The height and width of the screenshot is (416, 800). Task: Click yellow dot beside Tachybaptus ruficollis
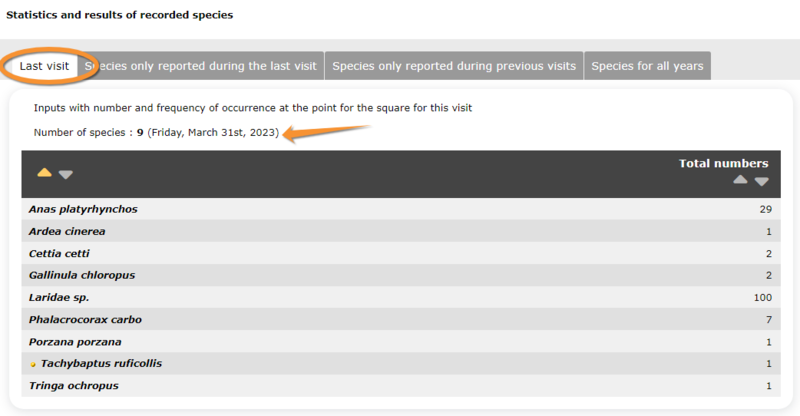[33, 364]
